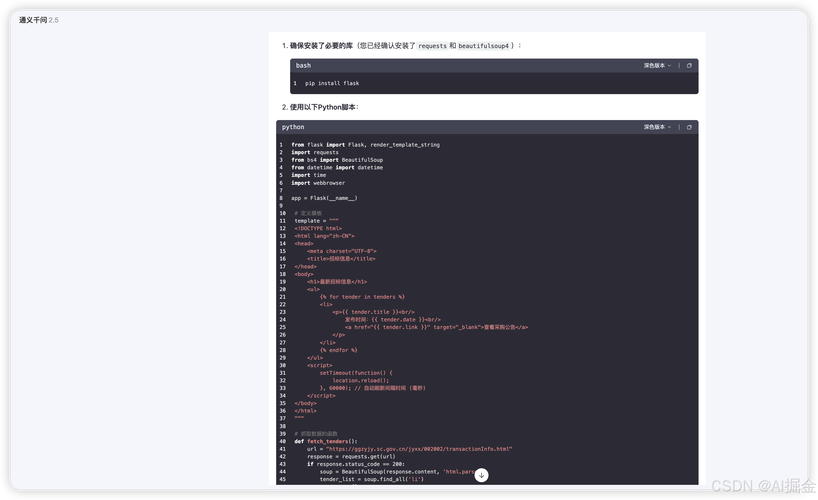The width and height of the screenshot is (818, 500).
Task: Click the 'requests' inline code in step 1
Action: [432, 46]
